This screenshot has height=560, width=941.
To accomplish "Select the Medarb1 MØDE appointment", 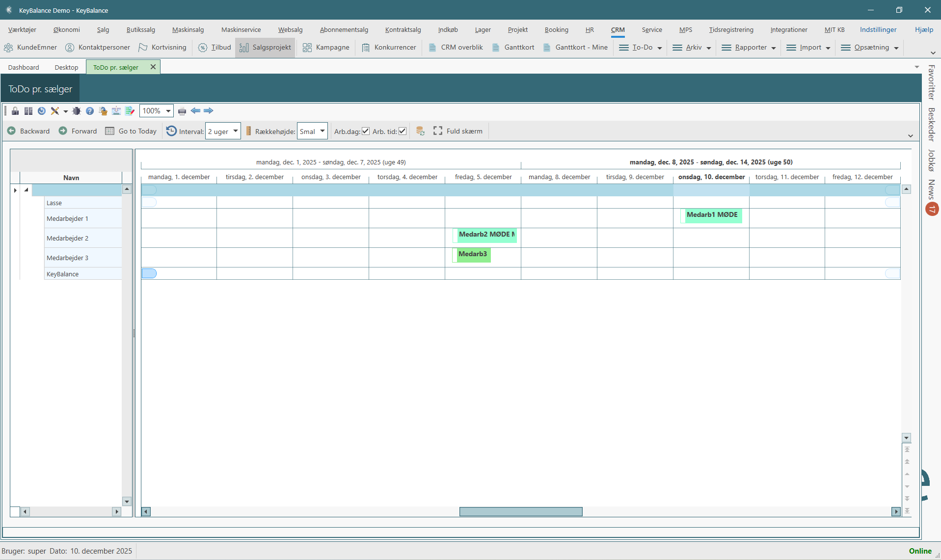I will coord(711,215).
